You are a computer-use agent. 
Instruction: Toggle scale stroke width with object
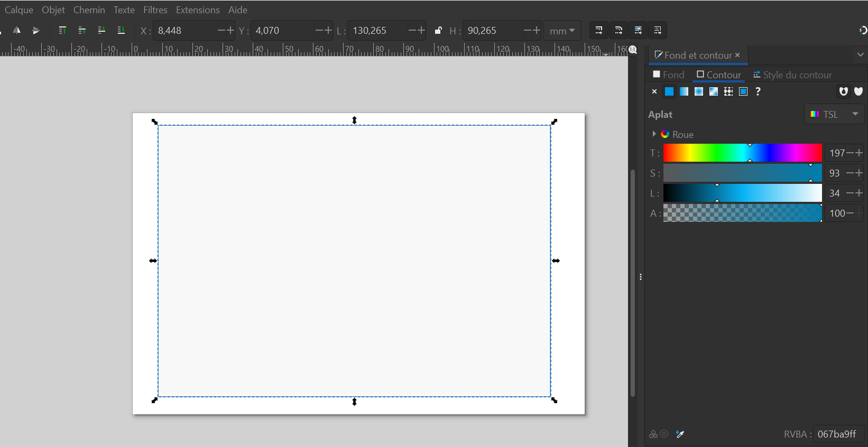(598, 31)
